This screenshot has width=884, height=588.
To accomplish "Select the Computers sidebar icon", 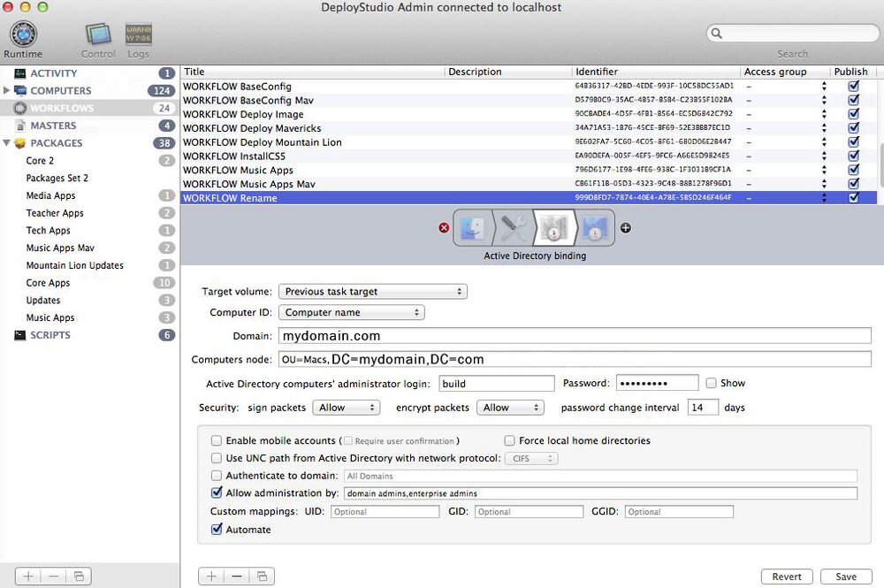I will point(20,91).
